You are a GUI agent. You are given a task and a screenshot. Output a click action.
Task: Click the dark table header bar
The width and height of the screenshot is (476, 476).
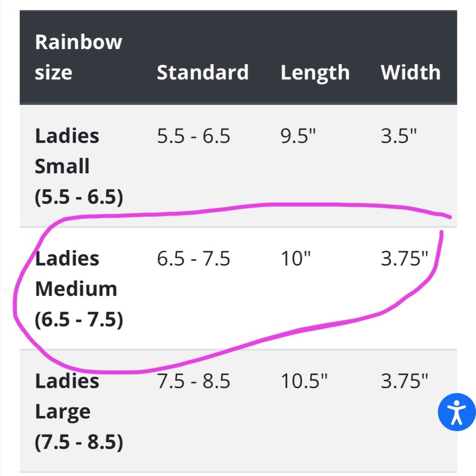238,57
